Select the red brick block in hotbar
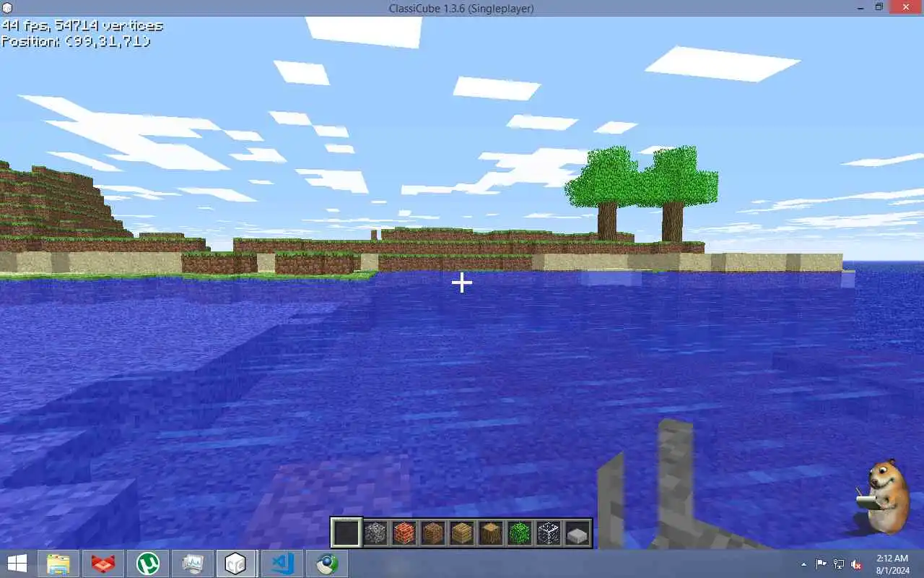Viewport: 924px width, 578px height. [x=404, y=534]
